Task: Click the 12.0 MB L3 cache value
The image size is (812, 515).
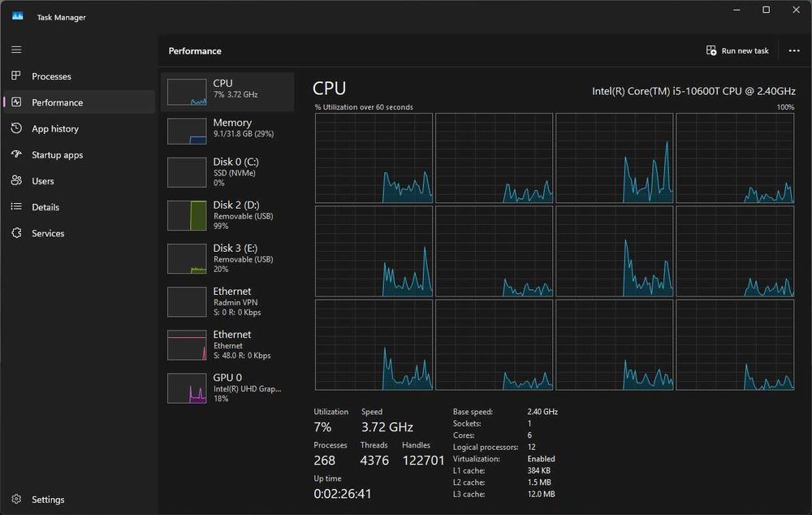Action: (x=541, y=494)
